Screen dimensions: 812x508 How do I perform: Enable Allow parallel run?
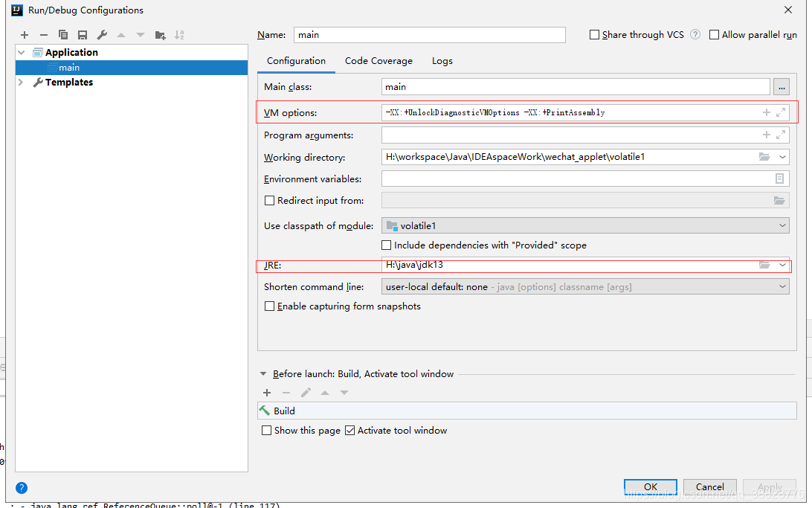click(714, 35)
